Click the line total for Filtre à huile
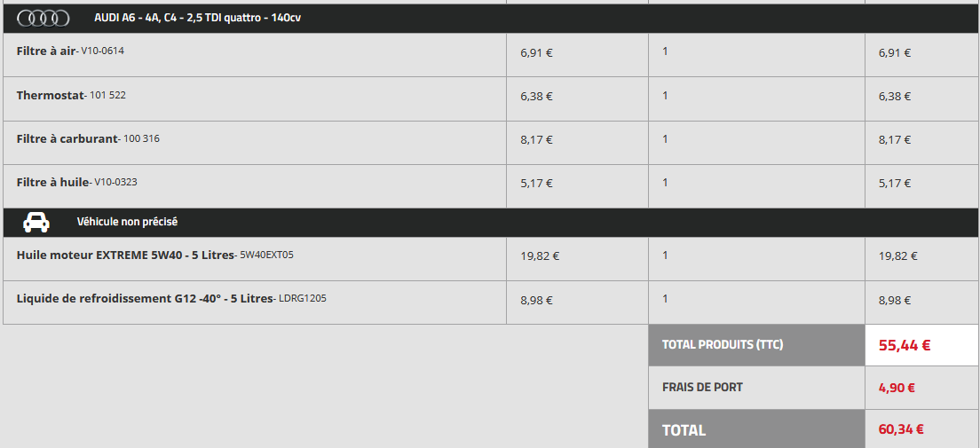Image resolution: width=980 pixels, height=448 pixels. [895, 184]
